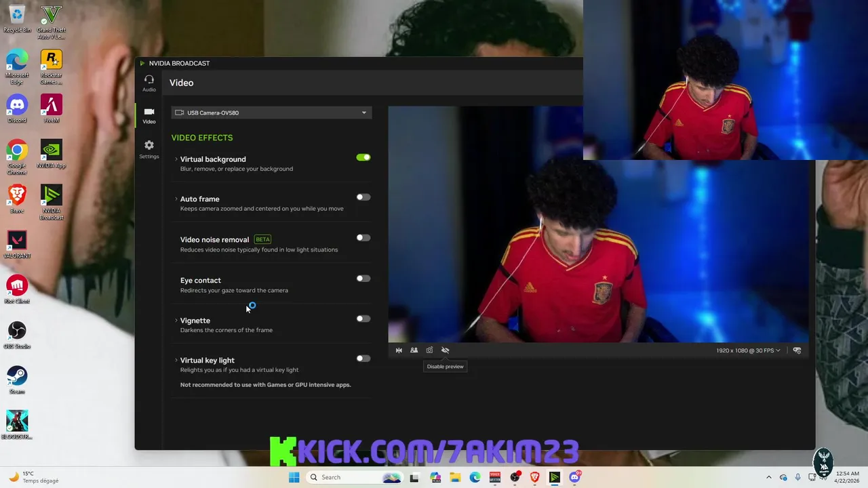Screen dimensions: 868x488
Task: Turn on the Eye contact toggle
Action: pos(363,279)
